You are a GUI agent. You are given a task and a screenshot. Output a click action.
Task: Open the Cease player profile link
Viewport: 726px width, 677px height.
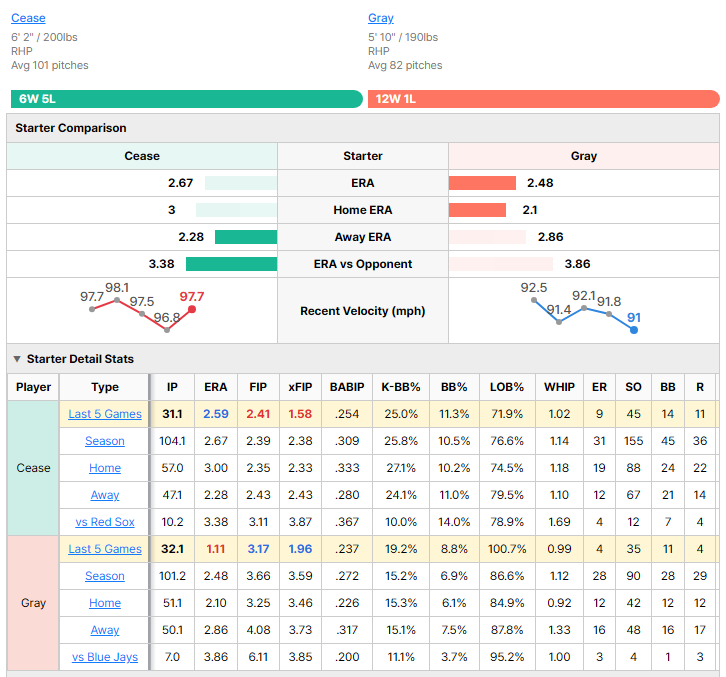tap(28, 18)
